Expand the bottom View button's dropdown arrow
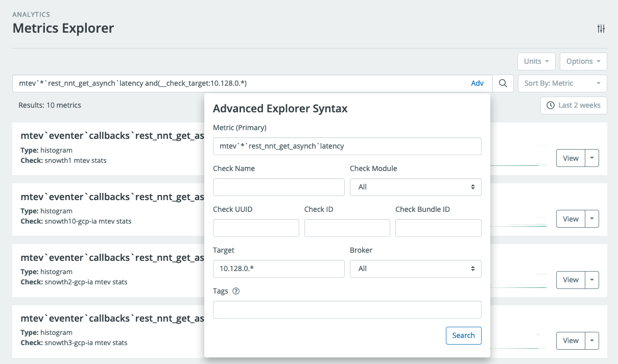 pyautogui.click(x=592, y=341)
